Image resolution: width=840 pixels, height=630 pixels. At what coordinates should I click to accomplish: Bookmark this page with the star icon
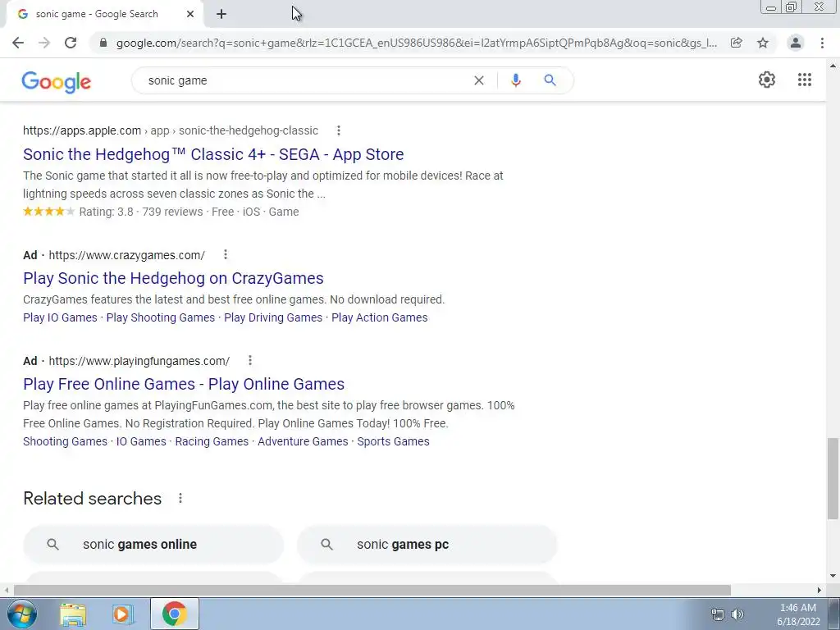click(763, 43)
